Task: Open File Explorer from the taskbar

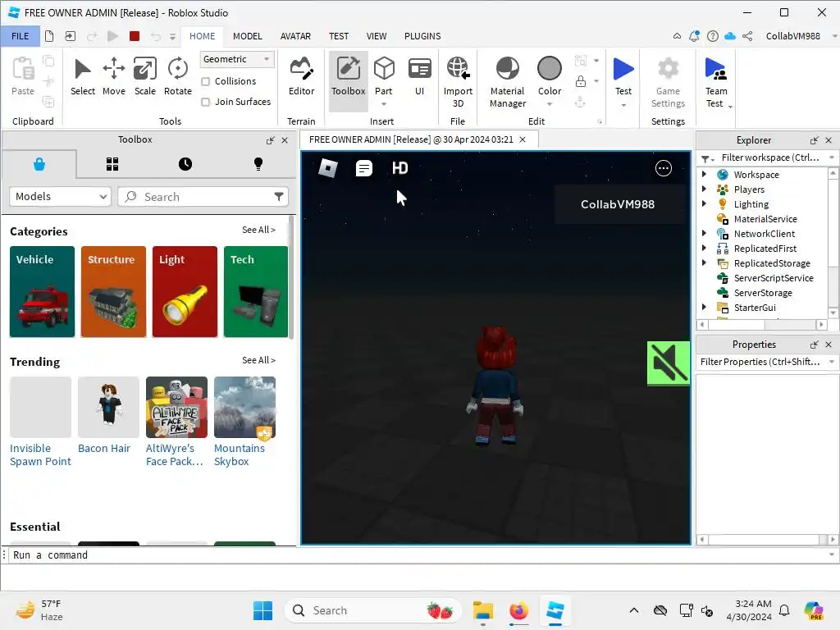Action: (482, 610)
